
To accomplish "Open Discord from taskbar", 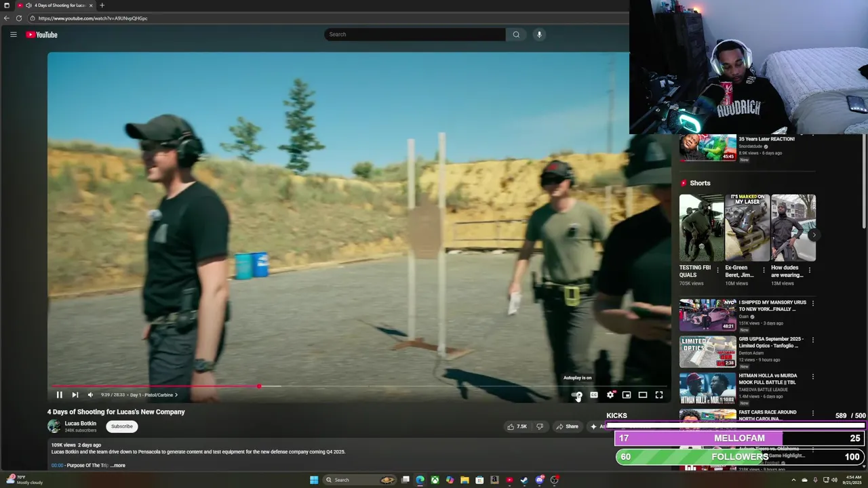I will [539, 480].
